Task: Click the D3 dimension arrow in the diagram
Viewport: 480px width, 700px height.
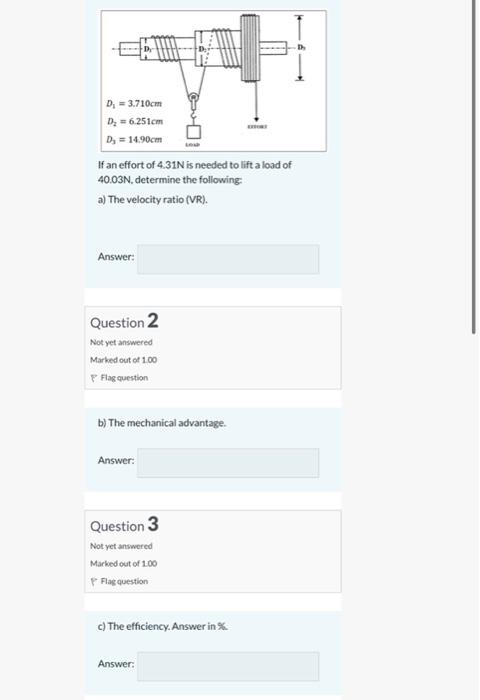Action: click(x=300, y=47)
